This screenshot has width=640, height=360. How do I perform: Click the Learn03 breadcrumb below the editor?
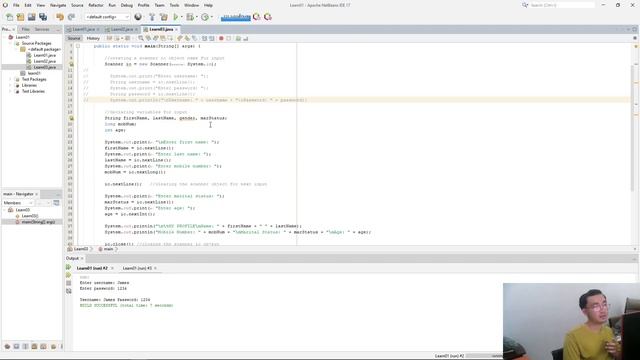click(81, 249)
